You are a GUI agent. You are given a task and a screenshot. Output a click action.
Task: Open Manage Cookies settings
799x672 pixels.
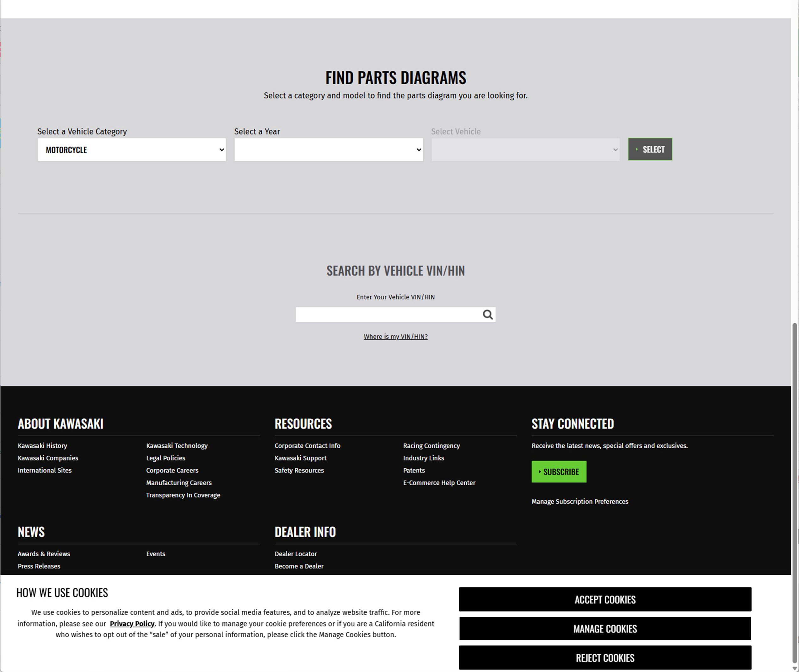click(604, 629)
